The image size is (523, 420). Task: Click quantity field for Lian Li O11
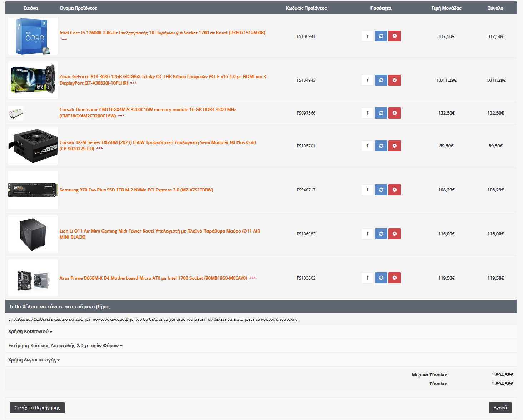pyautogui.click(x=367, y=234)
